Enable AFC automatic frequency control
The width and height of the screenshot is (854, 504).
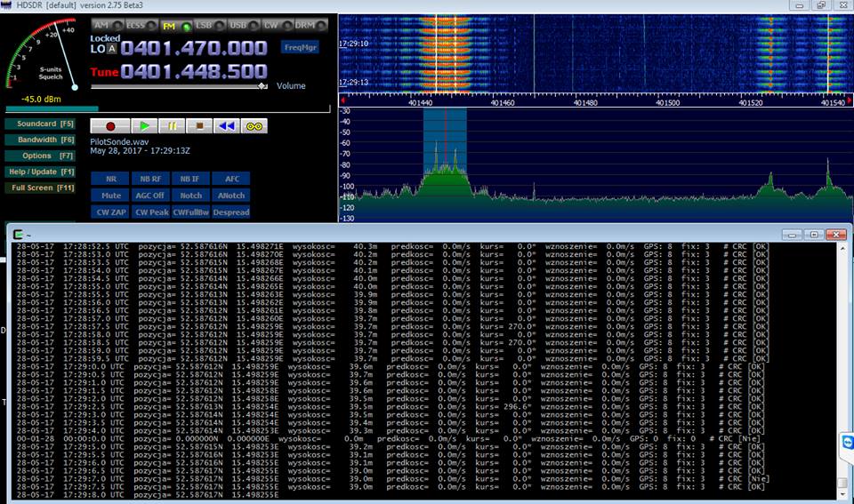pyautogui.click(x=231, y=179)
